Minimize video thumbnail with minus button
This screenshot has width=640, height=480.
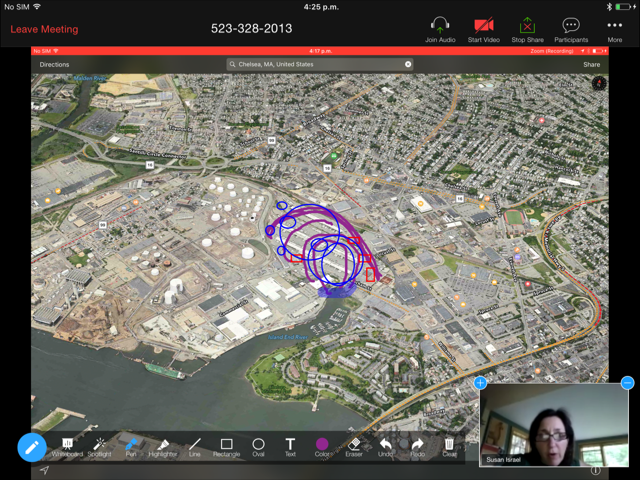point(627,382)
